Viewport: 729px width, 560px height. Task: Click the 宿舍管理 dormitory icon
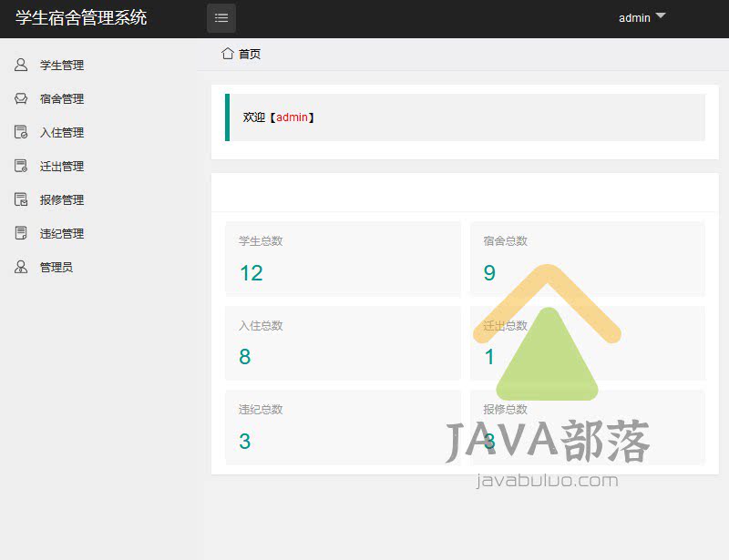20,98
